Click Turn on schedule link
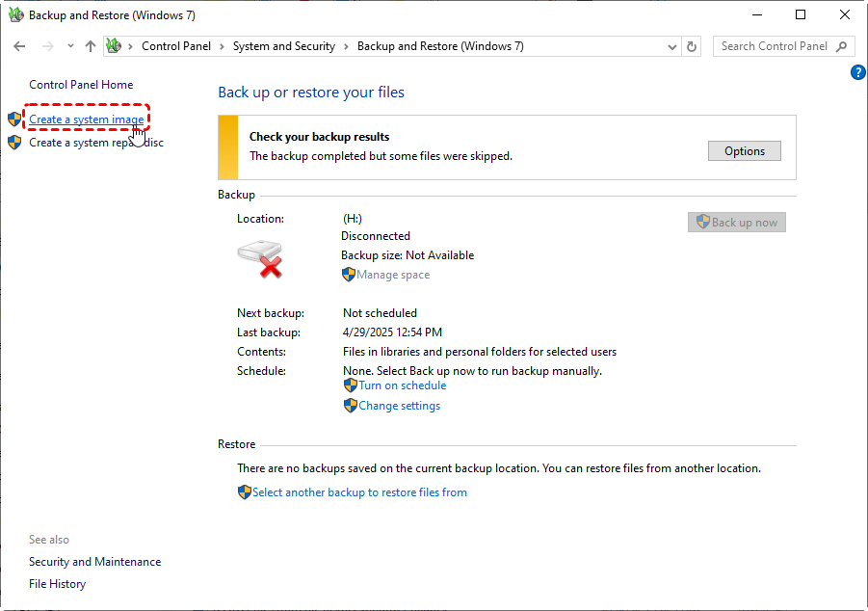Screen dimensions: 868x611 point(402,385)
